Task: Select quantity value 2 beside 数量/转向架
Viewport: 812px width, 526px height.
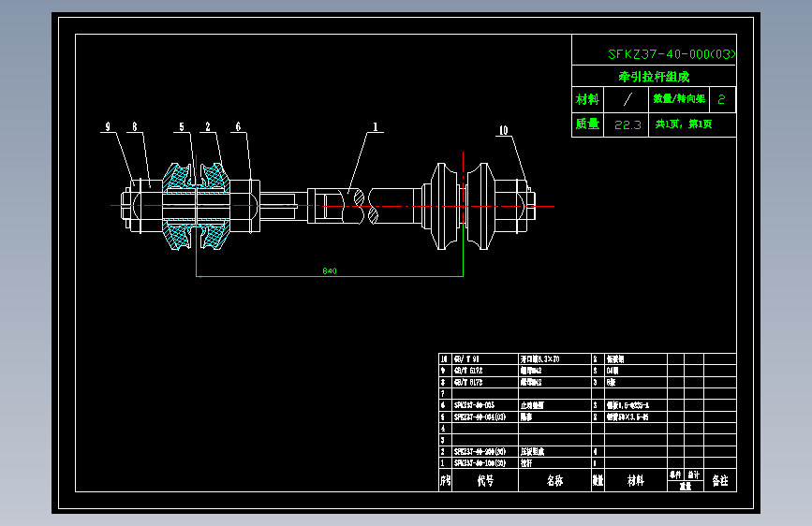Action: (x=721, y=99)
